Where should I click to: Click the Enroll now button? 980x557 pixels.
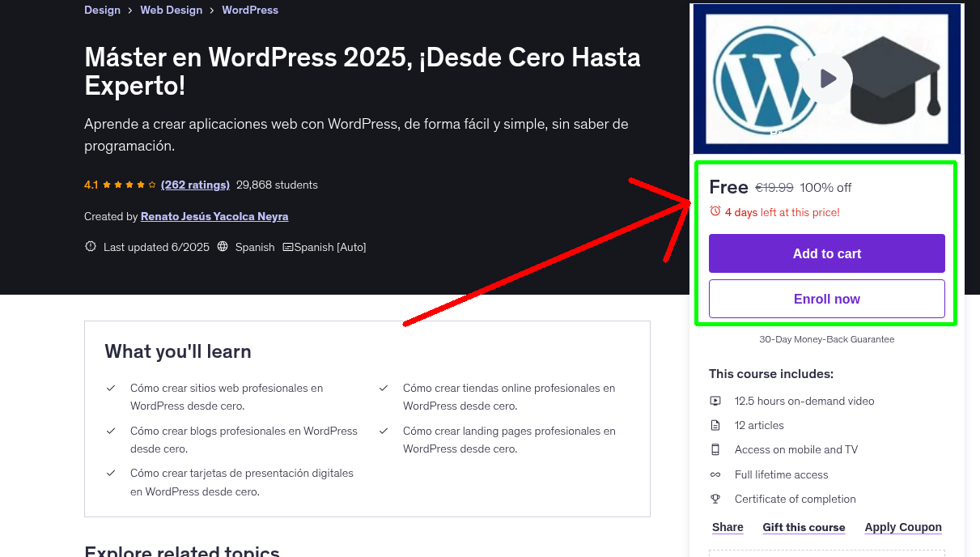pos(827,299)
